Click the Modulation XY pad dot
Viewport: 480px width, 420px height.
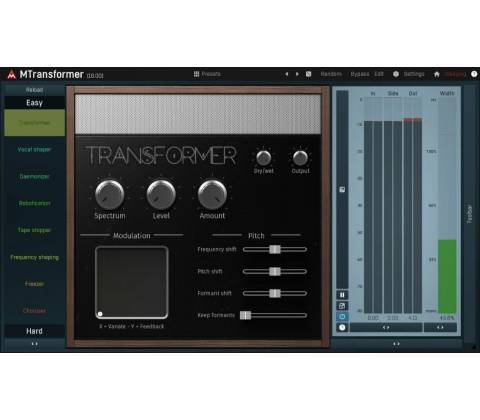tap(100, 314)
